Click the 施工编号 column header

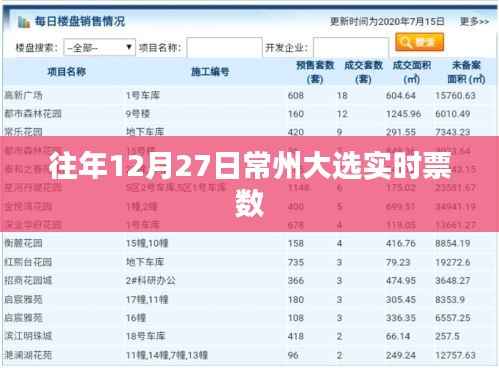click(210, 72)
